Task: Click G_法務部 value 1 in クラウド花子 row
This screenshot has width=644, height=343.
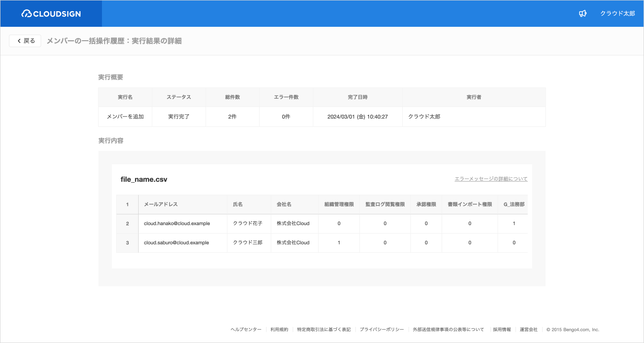Action: point(514,223)
